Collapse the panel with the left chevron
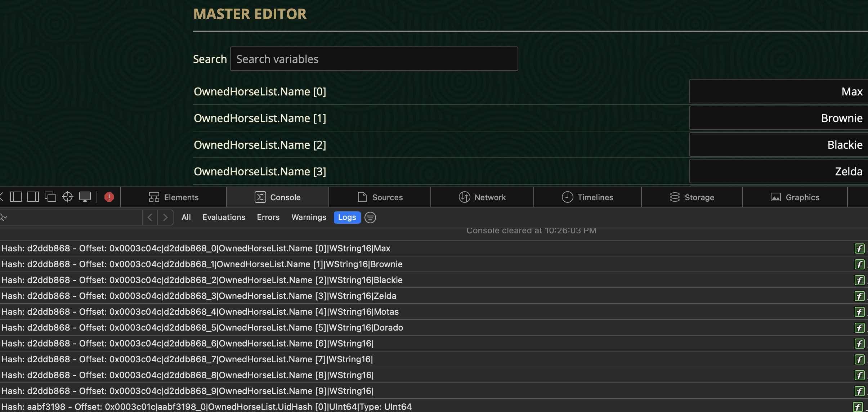This screenshot has width=868, height=412. [x=1, y=197]
